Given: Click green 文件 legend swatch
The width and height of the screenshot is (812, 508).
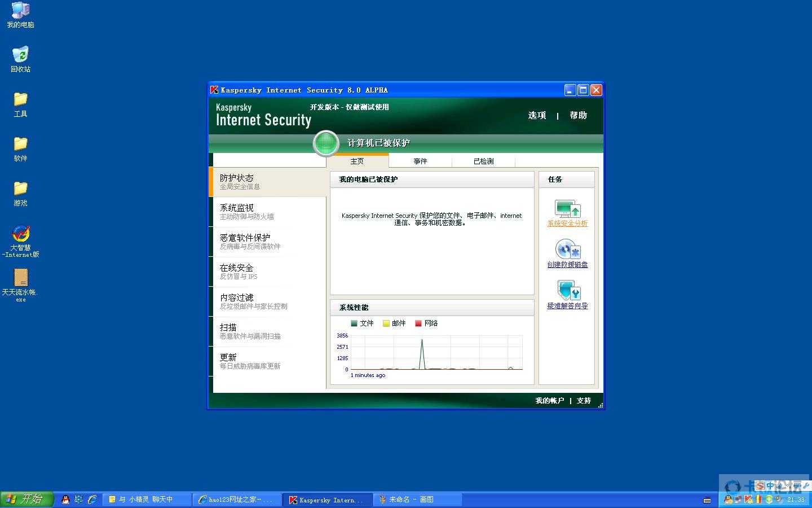Looking at the screenshot, I should pos(354,323).
